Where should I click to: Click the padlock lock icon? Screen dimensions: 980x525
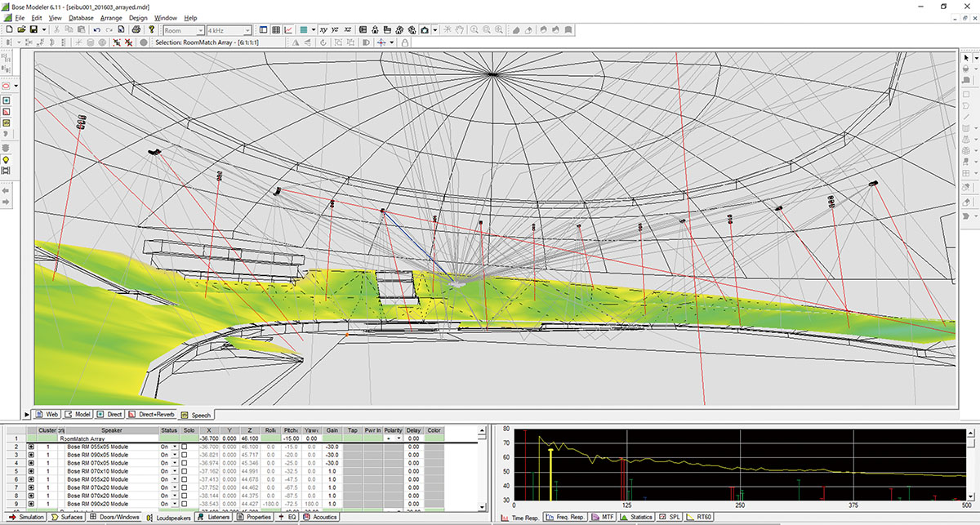[x=406, y=42]
